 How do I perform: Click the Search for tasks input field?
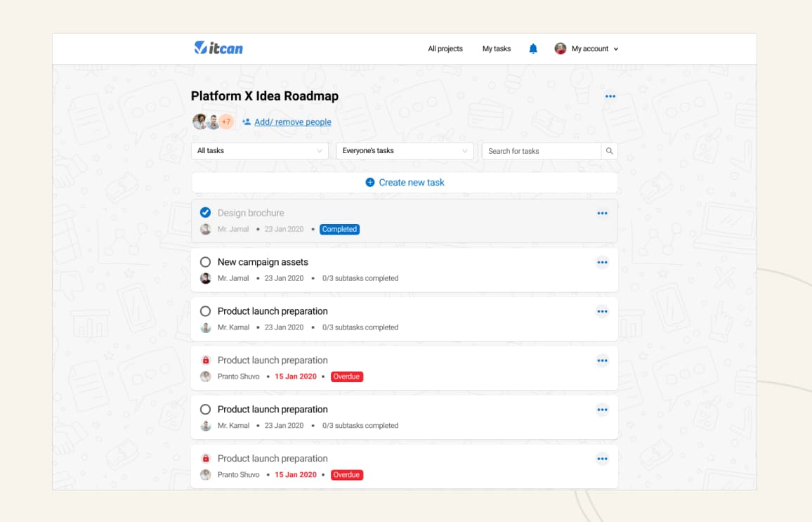tap(541, 150)
